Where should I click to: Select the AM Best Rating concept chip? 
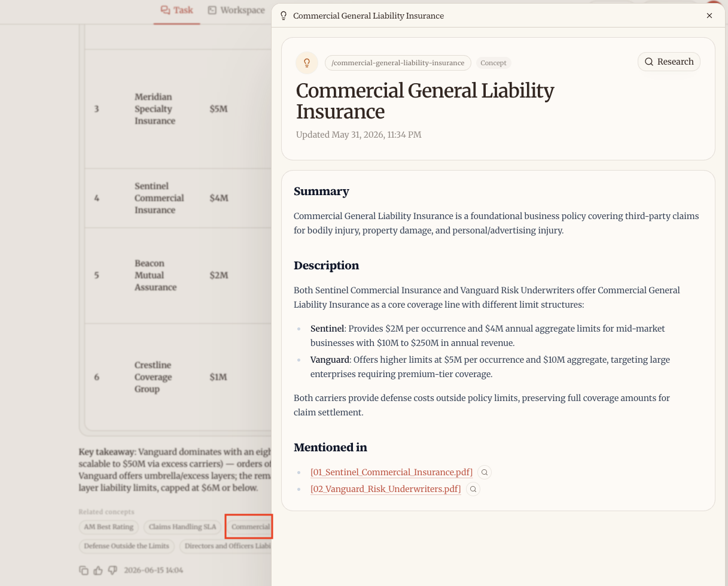(109, 527)
